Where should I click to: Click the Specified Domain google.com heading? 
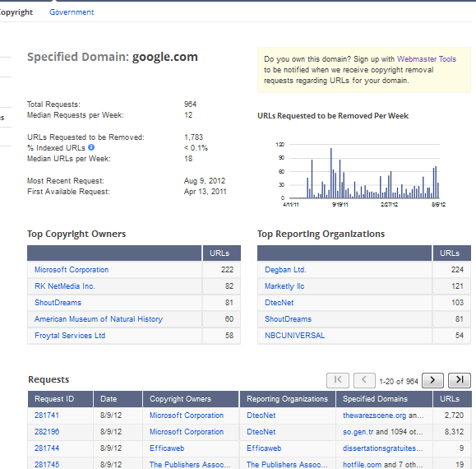pos(113,57)
